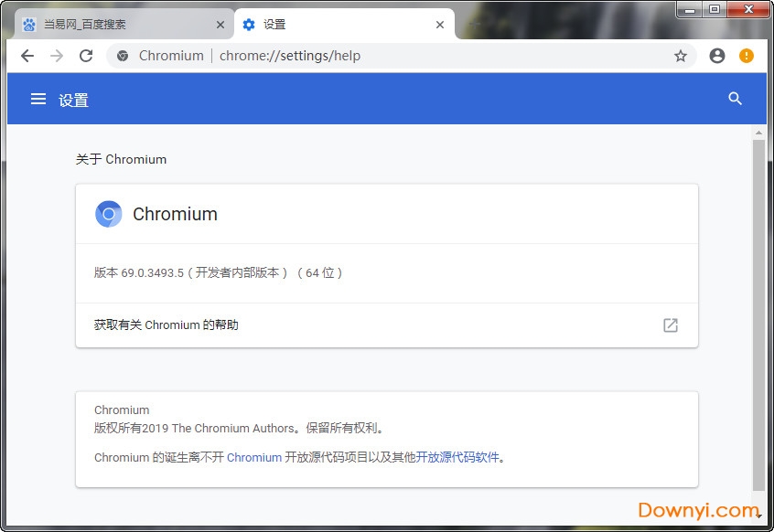
Task: Open the blue Chromium project link
Action: coord(254,458)
